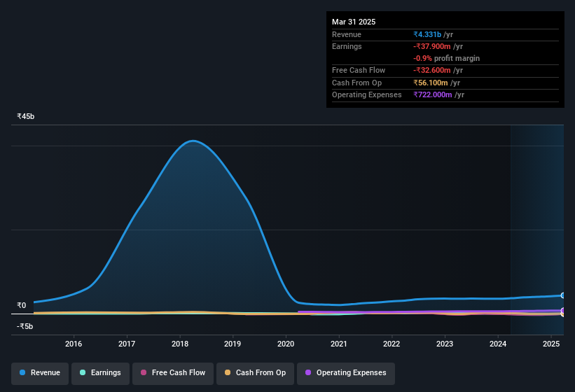Click the ₹45b y-axis label
The width and height of the screenshot is (575, 392).
26,116
